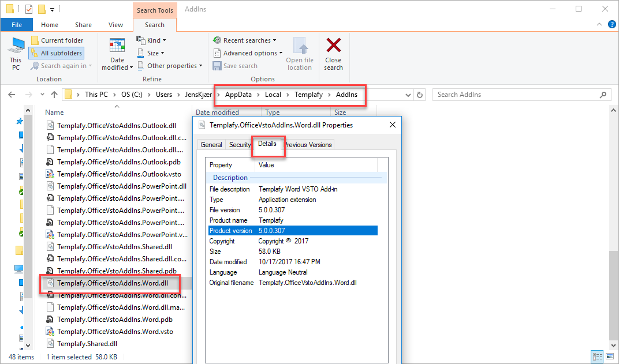
Task: Open the Kind dropdown
Action: [x=151, y=40]
